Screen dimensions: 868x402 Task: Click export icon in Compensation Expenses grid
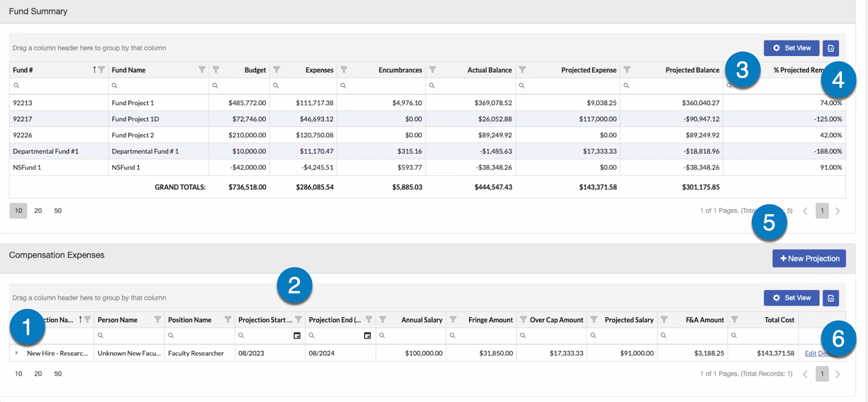831,298
